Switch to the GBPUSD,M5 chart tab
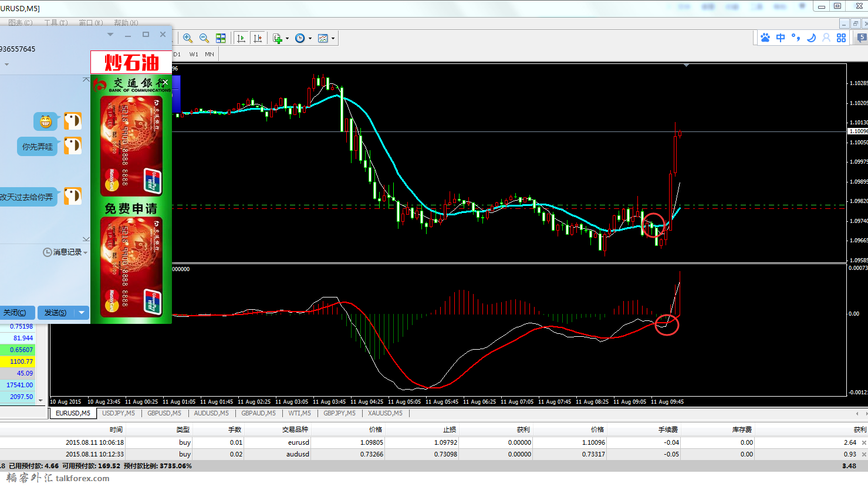The height and width of the screenshot is (487, 868). [164, 413]
